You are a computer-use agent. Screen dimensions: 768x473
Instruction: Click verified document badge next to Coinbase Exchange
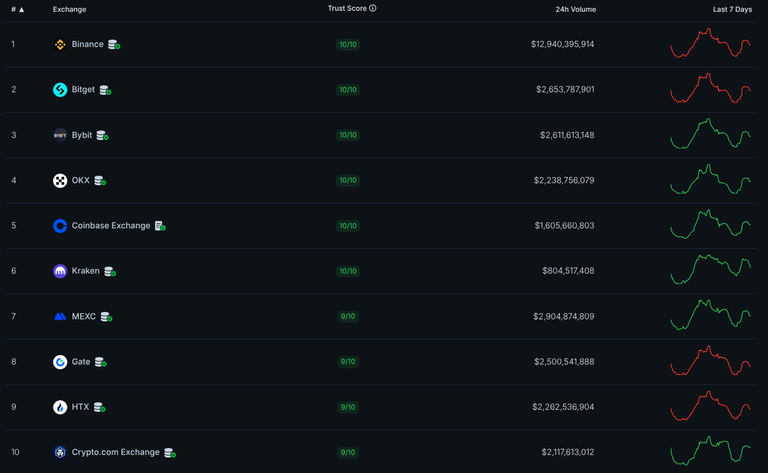(x=160, y=226)
